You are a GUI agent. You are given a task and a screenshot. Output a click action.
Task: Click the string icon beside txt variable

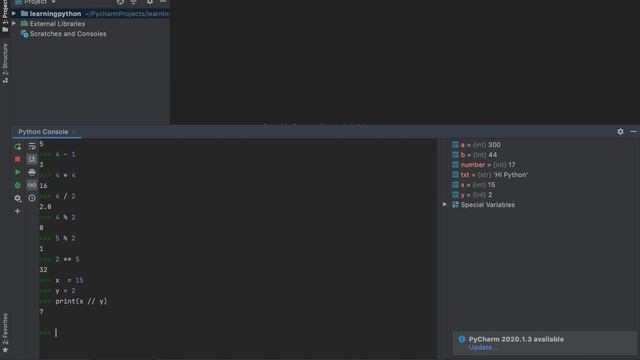pyautogui.click(x=455, y=175)
